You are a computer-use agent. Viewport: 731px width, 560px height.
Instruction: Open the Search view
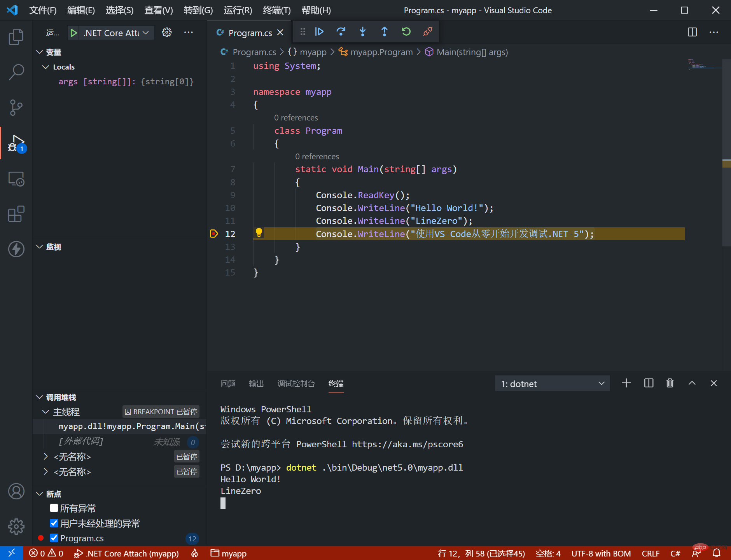[16, 72]
